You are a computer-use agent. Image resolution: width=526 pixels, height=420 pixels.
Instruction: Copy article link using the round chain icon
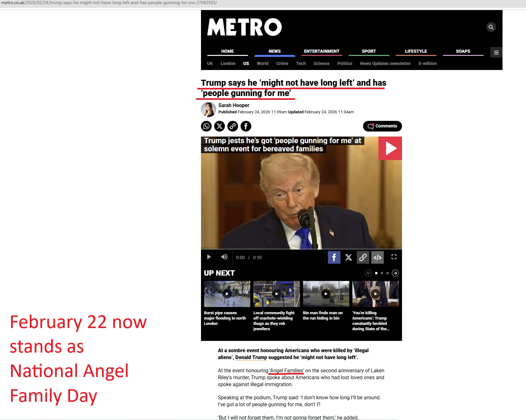pos(233,126)
